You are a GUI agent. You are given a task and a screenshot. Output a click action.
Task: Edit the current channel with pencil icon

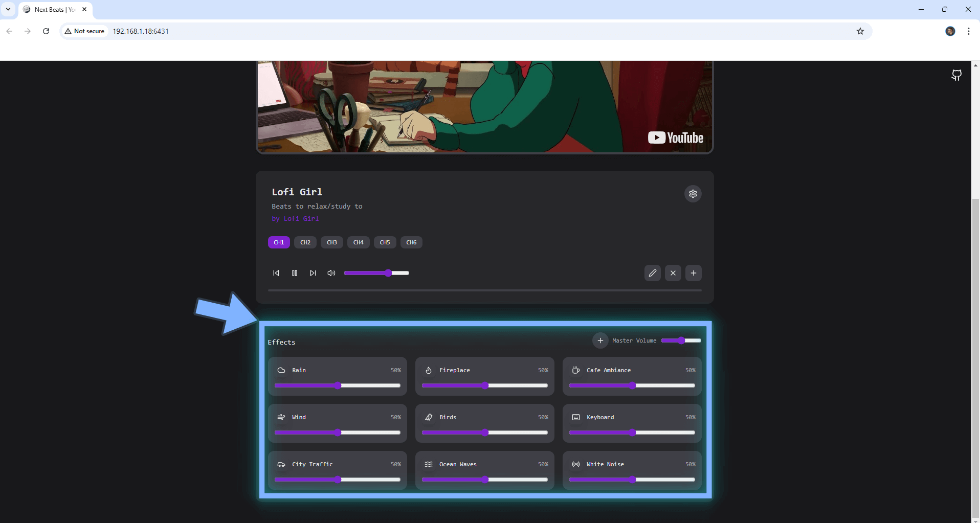click(x=653, y=273)
